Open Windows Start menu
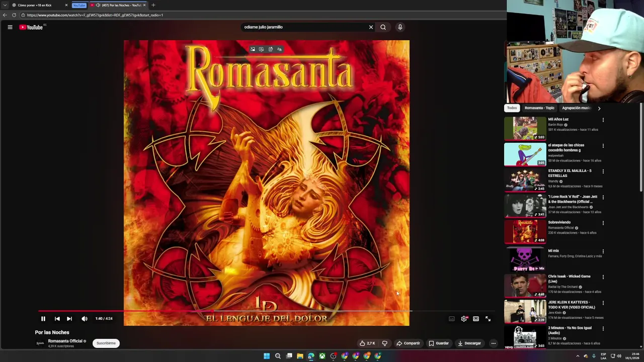The height and width of the screenshot is (362, 644). 267,356
